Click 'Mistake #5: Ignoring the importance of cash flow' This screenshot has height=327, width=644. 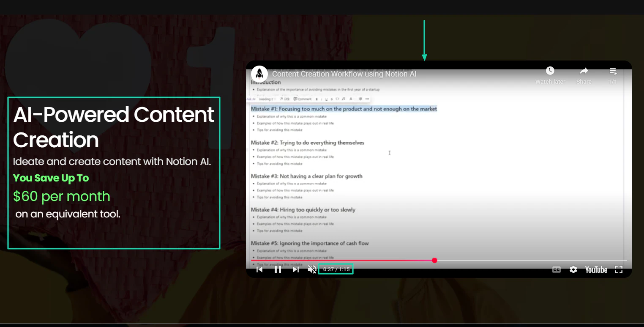pos(310,243)
